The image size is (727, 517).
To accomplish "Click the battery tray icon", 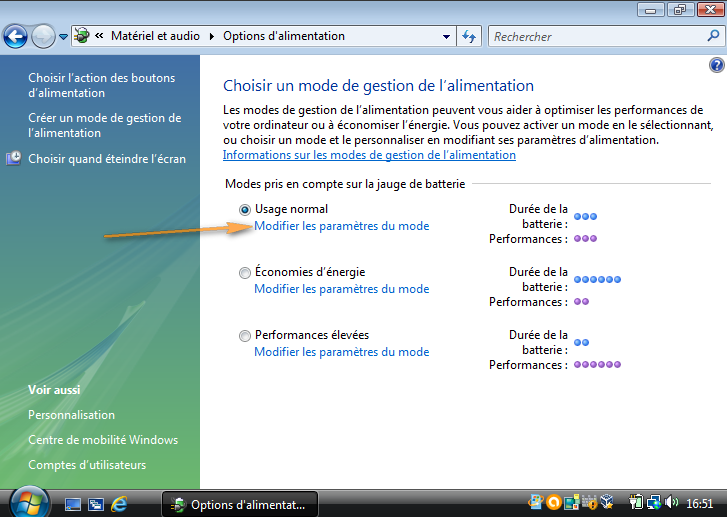I will [x=636, y=502].
